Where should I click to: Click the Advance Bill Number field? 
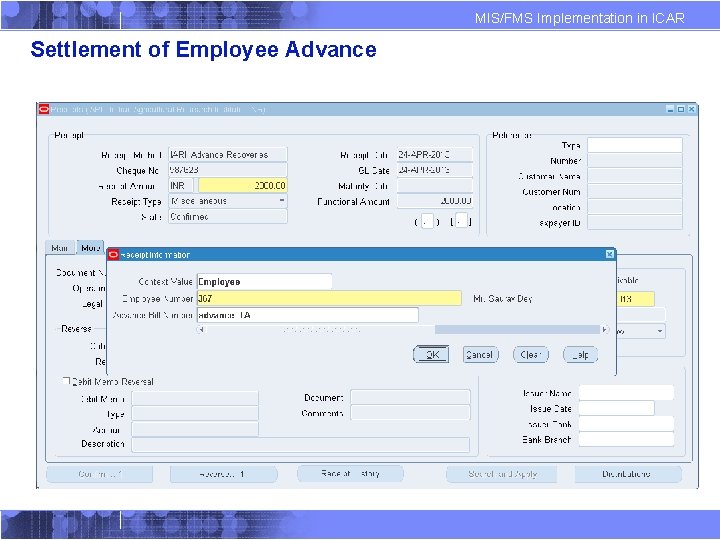pyautogui.click(x=308, y=315)
